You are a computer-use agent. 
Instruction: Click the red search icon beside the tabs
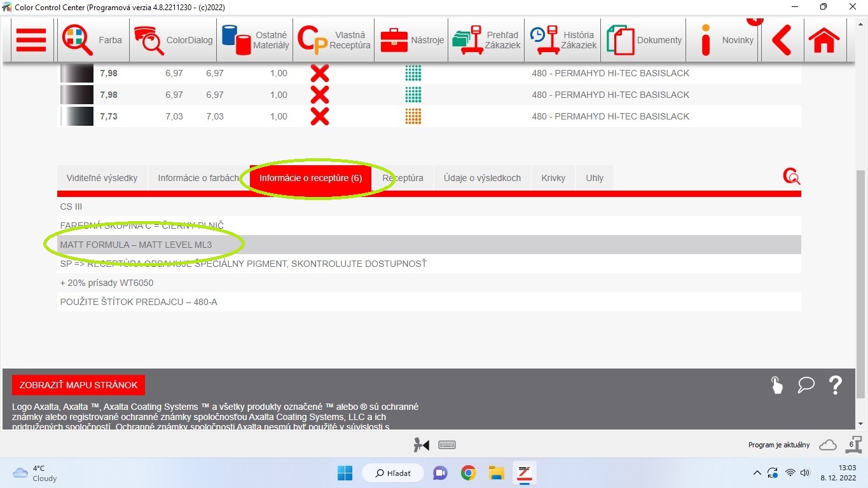pyautogui.click(x=792, y=177)
